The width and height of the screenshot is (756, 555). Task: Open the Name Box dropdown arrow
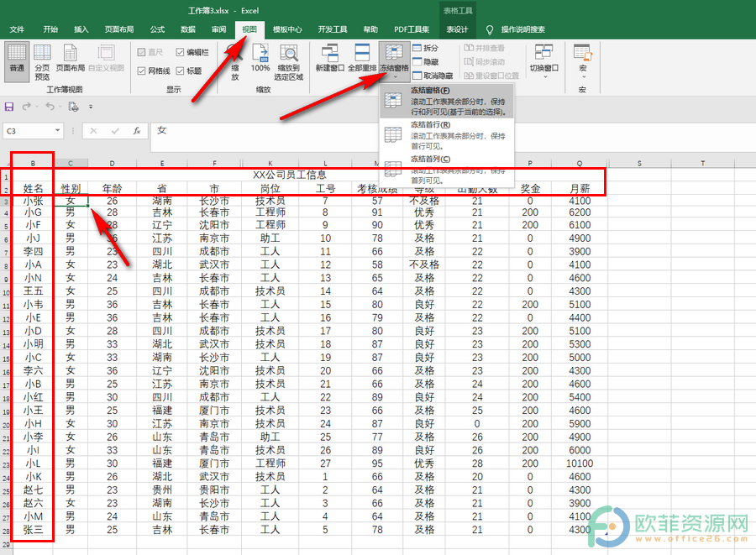click(57, 130)
